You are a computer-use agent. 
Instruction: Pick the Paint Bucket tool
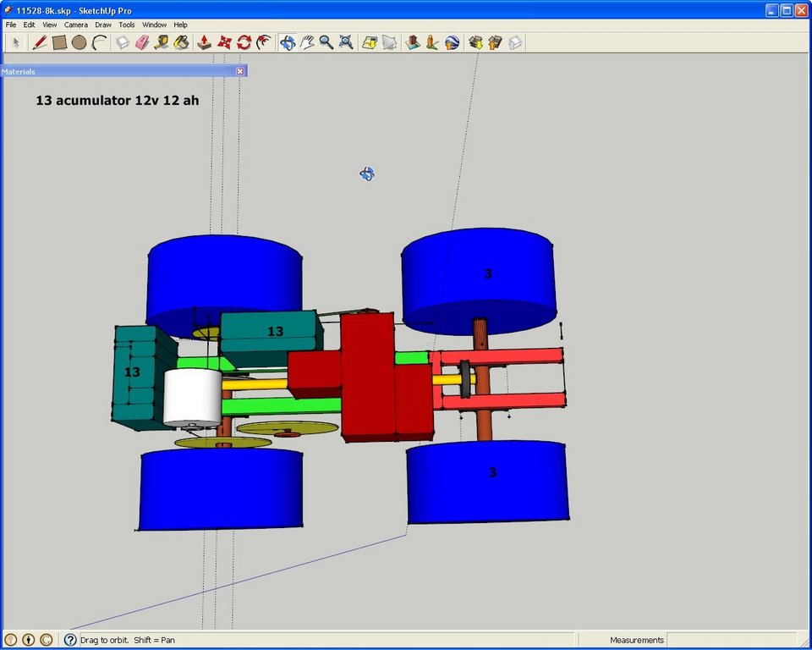[181, 42]
